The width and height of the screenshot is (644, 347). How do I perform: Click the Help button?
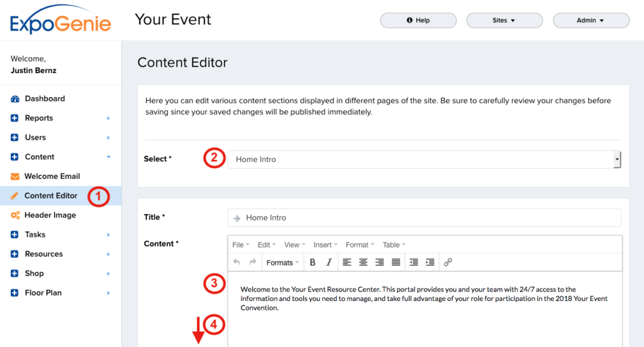418,21
